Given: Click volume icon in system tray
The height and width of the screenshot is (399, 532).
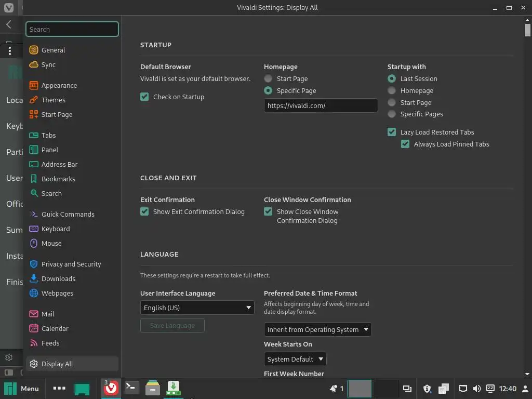Looking at the screenshot, I should 477,389.
